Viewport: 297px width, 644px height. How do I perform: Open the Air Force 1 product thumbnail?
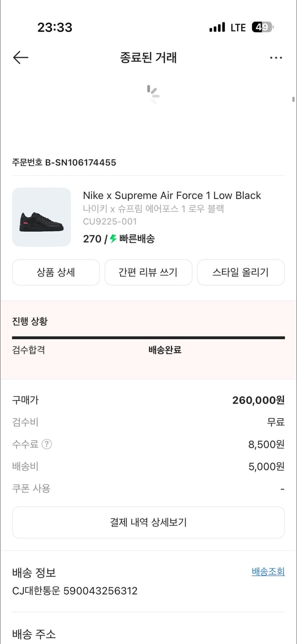41,217
